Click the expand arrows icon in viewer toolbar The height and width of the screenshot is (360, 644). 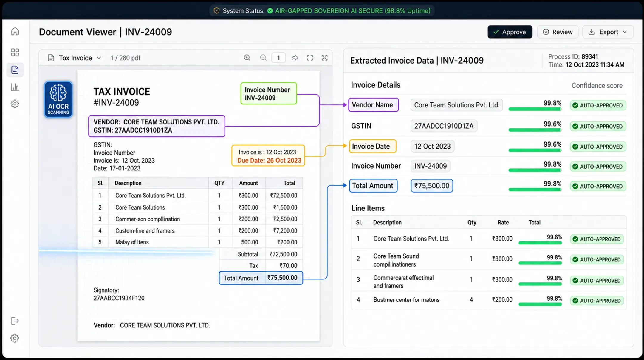pyautogui.click(x=325, y=58)
